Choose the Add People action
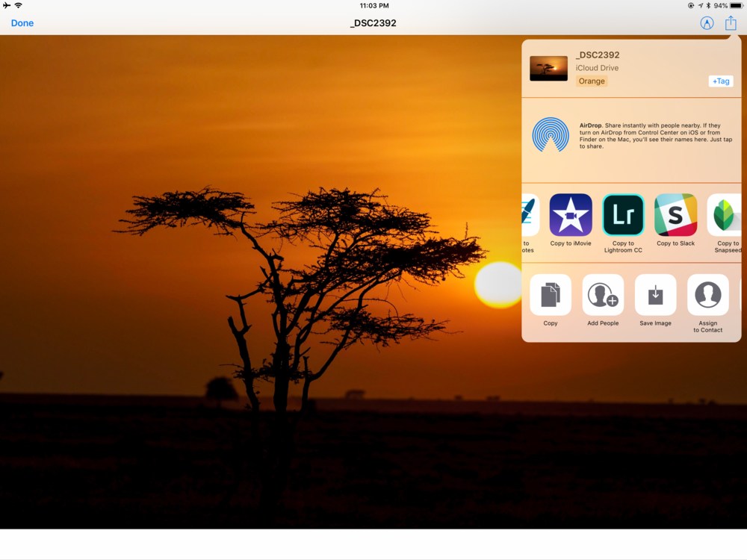This screenshot has height=560, width=747. (x=603, y=295)
